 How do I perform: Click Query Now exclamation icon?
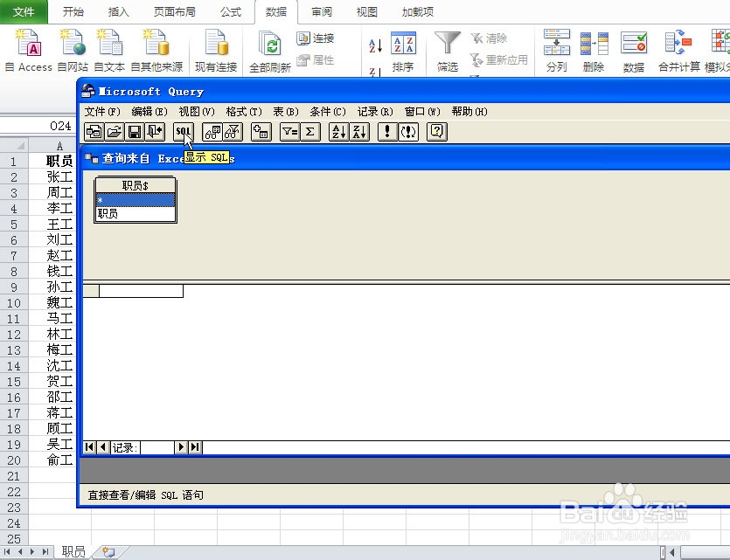[x=387, y=132]
